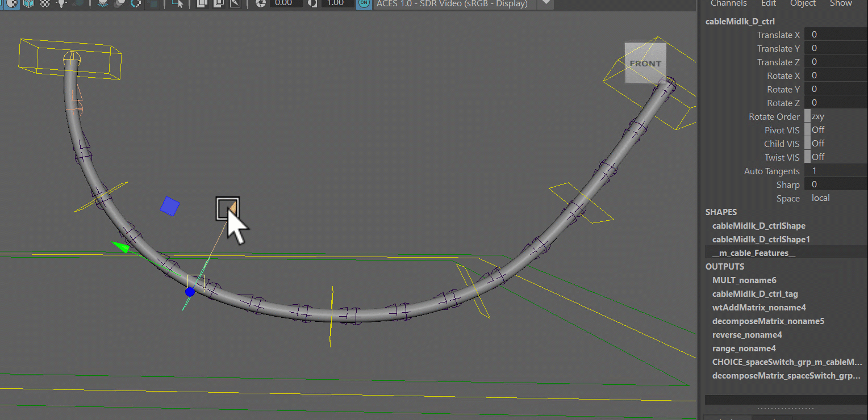Viewport: 868px width, 420px height.
Task: Toggle Textured display checker icon
Action: 45,3
